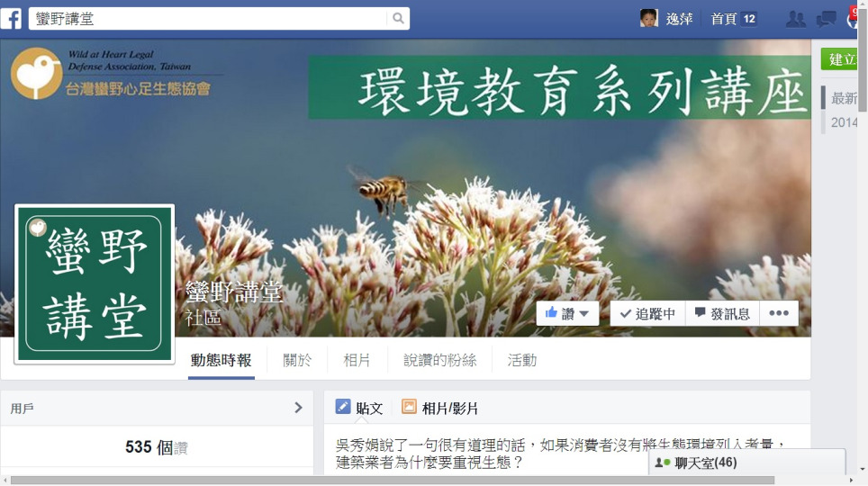Screen dimensions: 868x486
Task: Toggle the 追蹤中 following button
Action: [x=647, y=313]
